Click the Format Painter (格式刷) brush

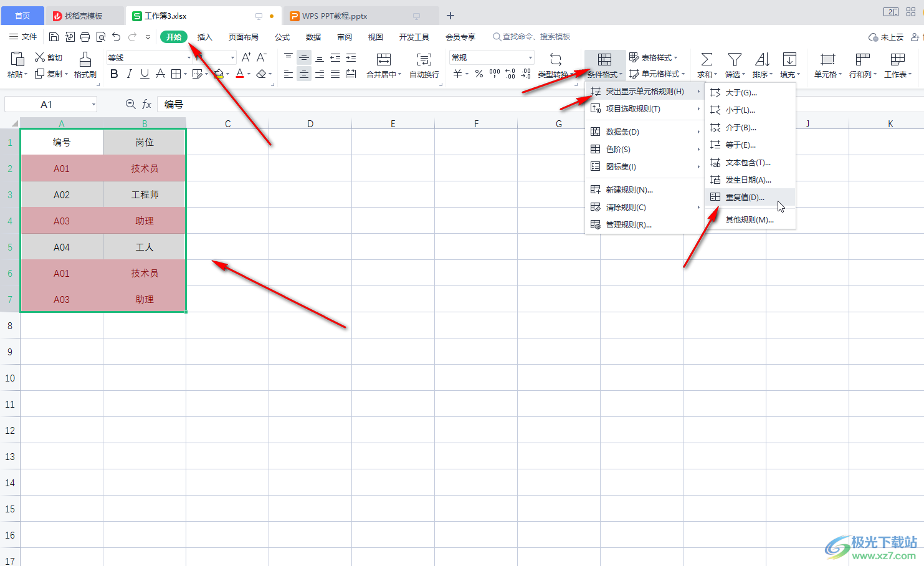coord(85,59)
